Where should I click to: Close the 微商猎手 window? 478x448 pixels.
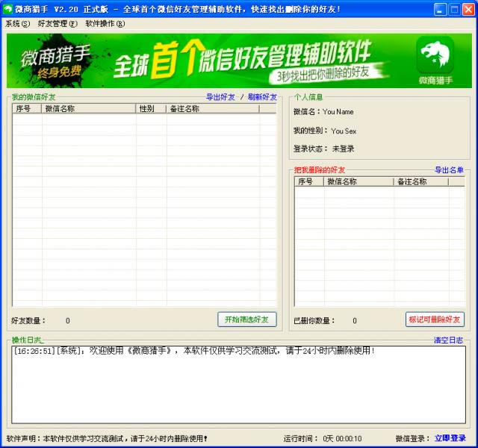468,10
